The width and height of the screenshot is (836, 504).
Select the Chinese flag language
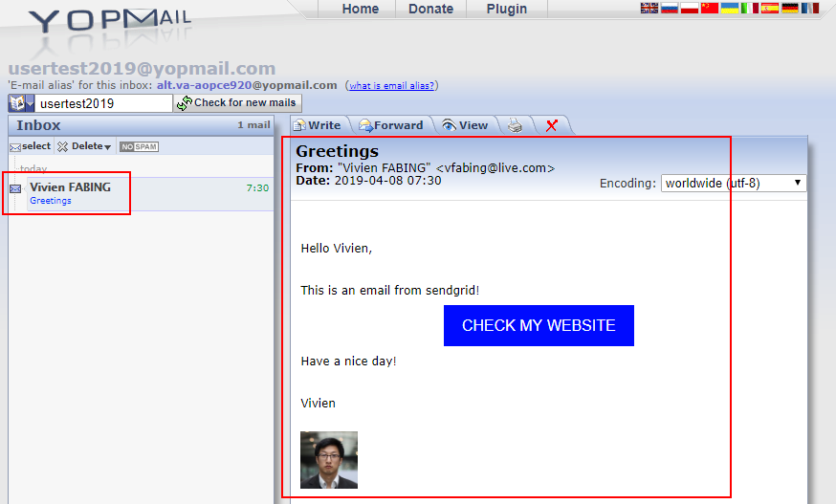(710, 8)
